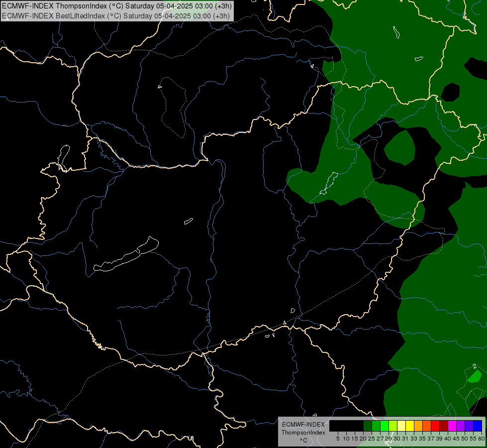487x448 pixels.
Task: Click the legend tick value '27'
Action: click(x=380, y=439)
